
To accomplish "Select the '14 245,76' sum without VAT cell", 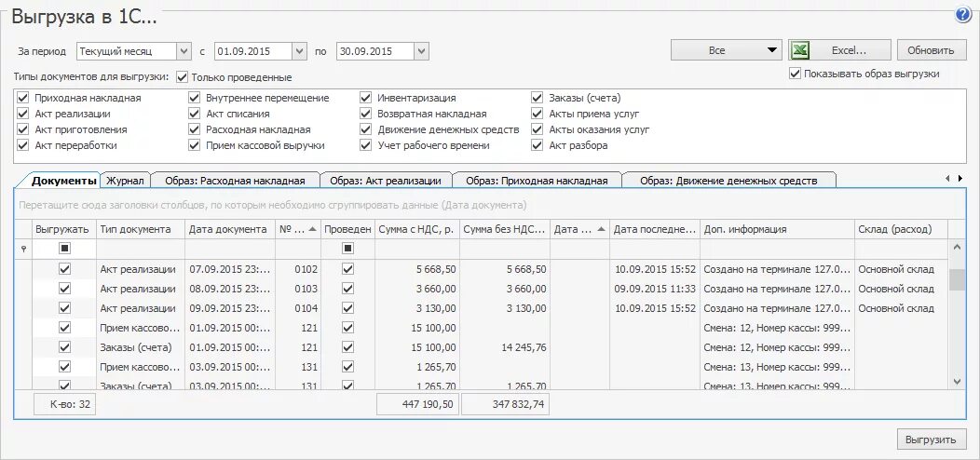I will coord(504,347).
